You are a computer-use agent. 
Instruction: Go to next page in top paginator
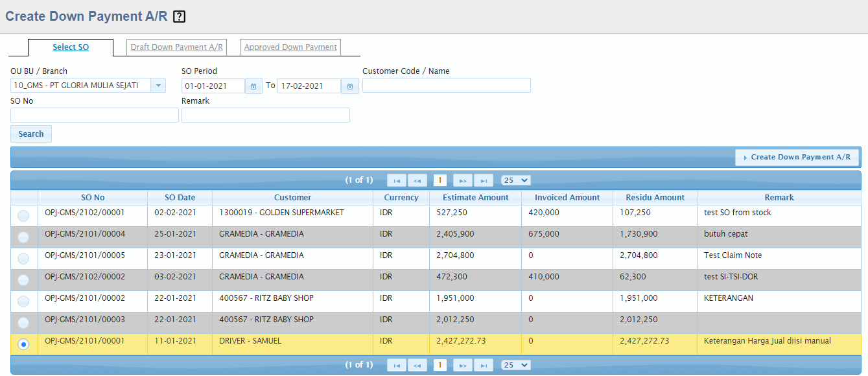pos(463,180)
